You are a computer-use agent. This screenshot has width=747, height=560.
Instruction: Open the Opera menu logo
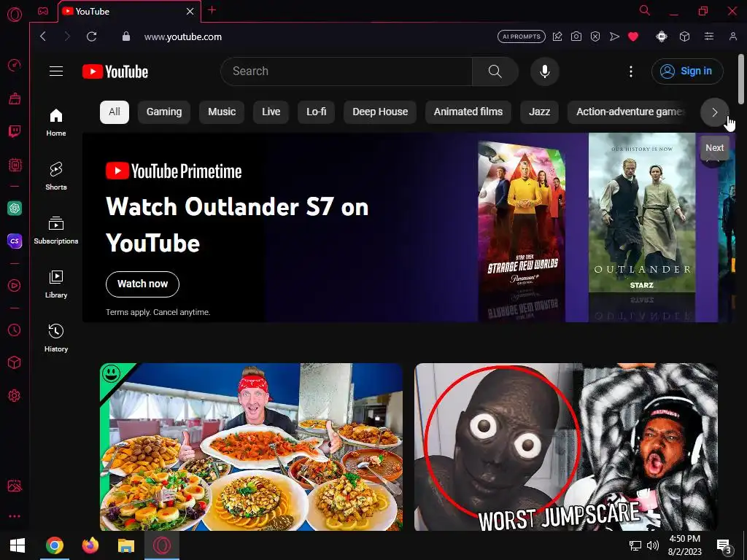(x=15, y=15)
